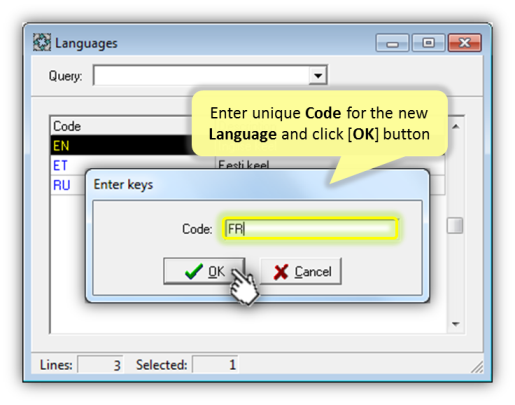Image resolution: width=515 pixels, height=405 pixels.
Task: Click the green checkmark icon on OK
Action: [194, 271]
